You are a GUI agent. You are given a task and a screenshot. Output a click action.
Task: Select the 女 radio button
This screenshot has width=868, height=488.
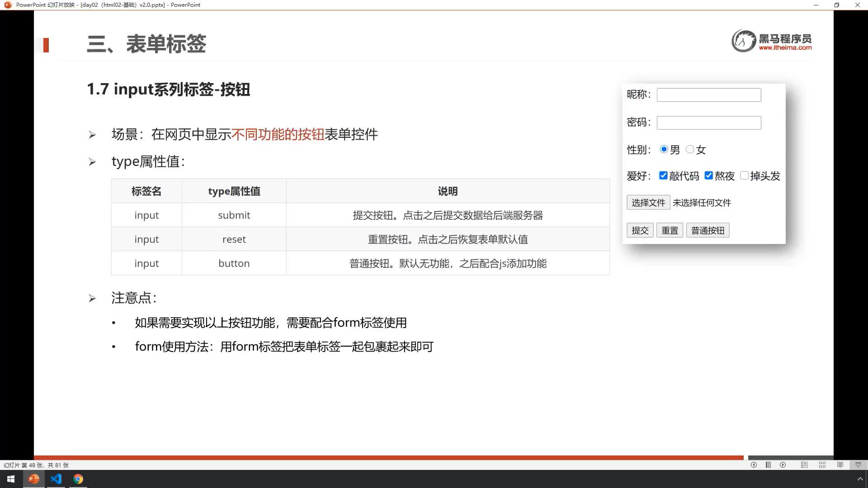pos(690,149)
